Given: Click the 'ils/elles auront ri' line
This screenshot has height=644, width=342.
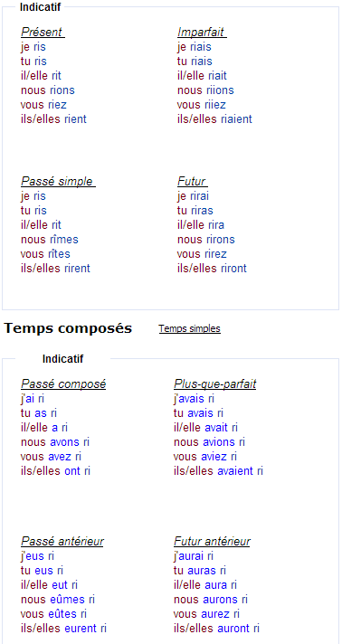Looking at the screenshot, I should [x=216, y=629].
